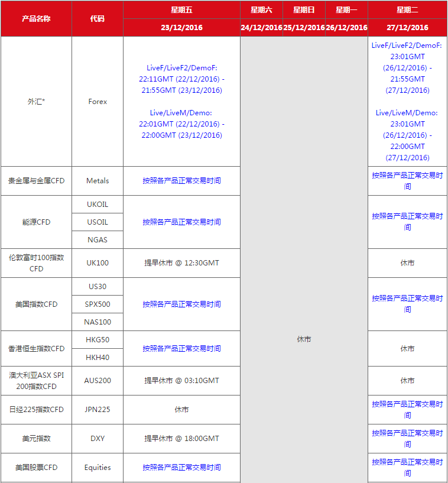Select the Forex code cell
The width and height of the screenshot is (448, 483).
(98, 102)
